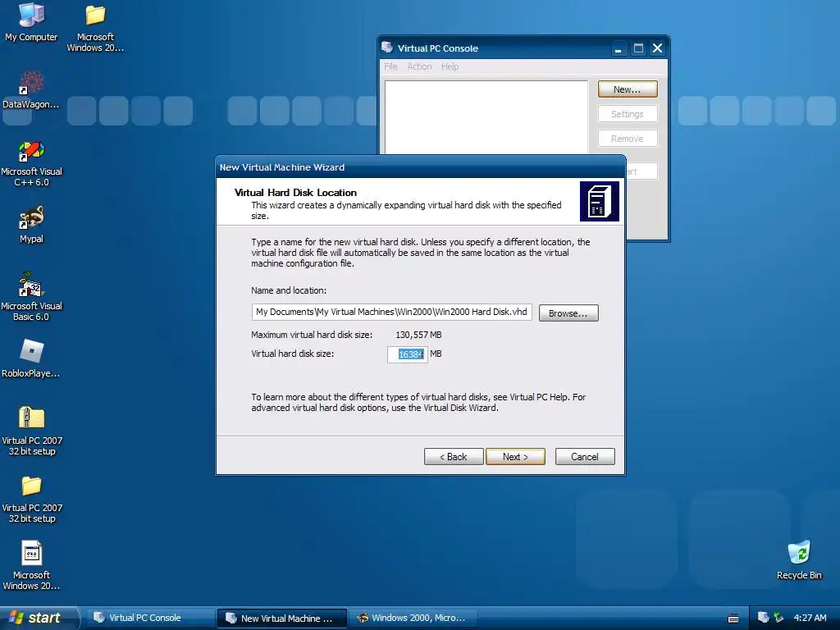Switch to Windows 2000, Micro... taskbar button
The width and height of the screenshot is (840, 630).
[x=413, y=618]
